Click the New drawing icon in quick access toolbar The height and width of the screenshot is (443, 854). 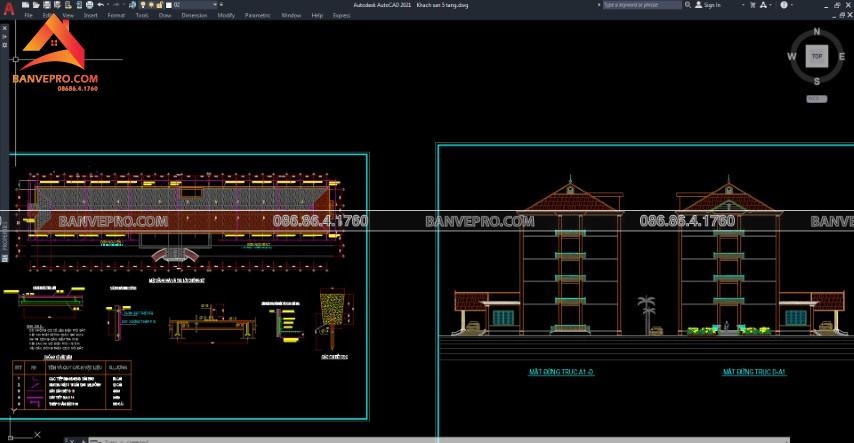26,5
